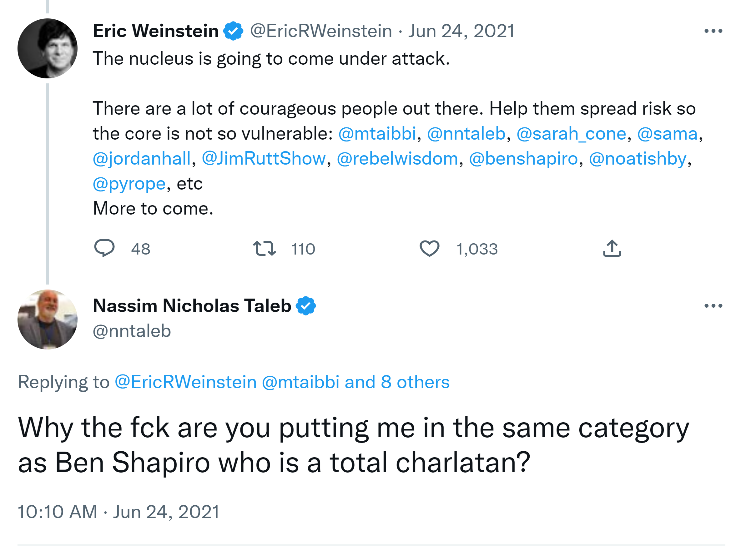Open more options on Eric Weinstein's tweet
Image resolution: width=741 pixels, height=560 pixels.
(713, 31)
